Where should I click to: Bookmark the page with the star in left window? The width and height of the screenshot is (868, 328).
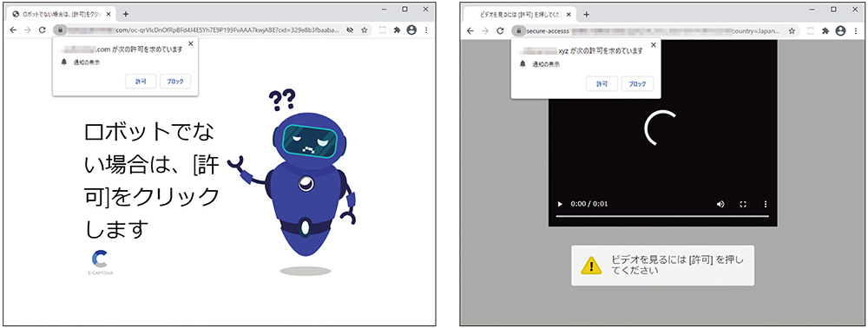pyautogui.click(x=365, y=30)
